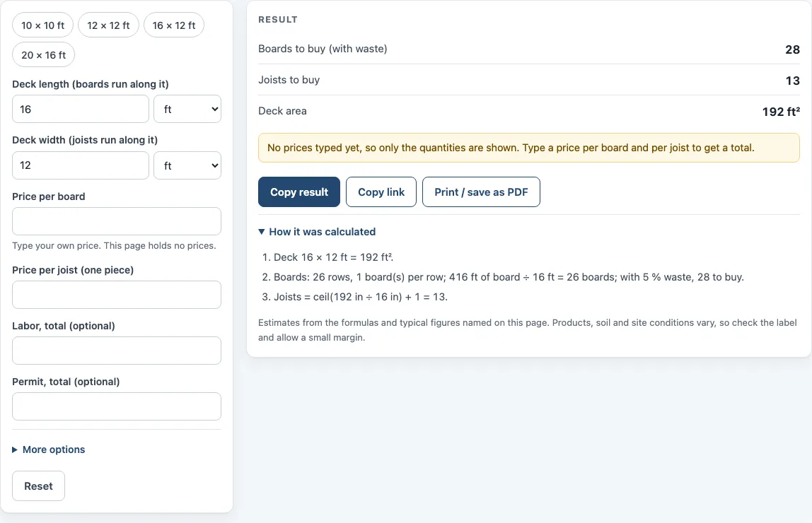Focus the Price per board field
The width and height of the screenshot is (812, 523).
pyautogui.click(x=117, y=221)
